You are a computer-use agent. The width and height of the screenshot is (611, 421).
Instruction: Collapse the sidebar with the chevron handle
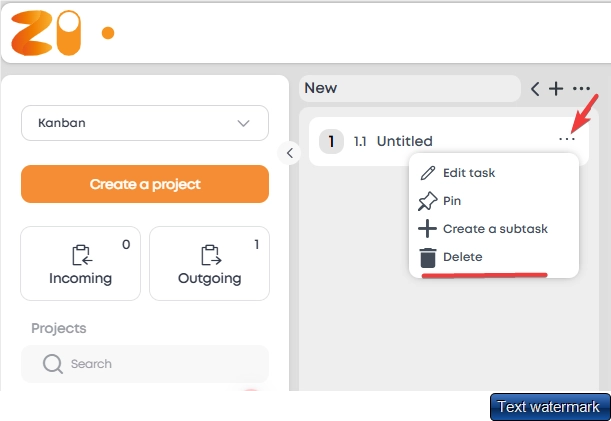pyautogui.click(x=289, y=153)
